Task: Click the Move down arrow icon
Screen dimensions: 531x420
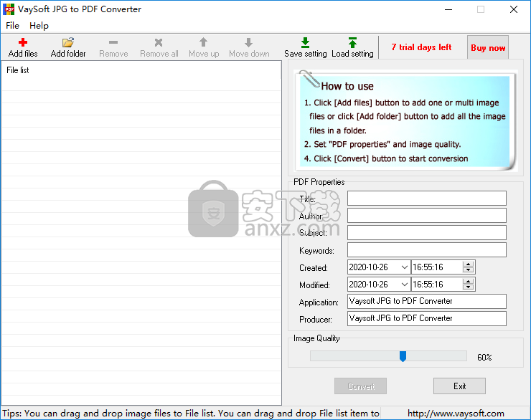Action: click(248, 42)
